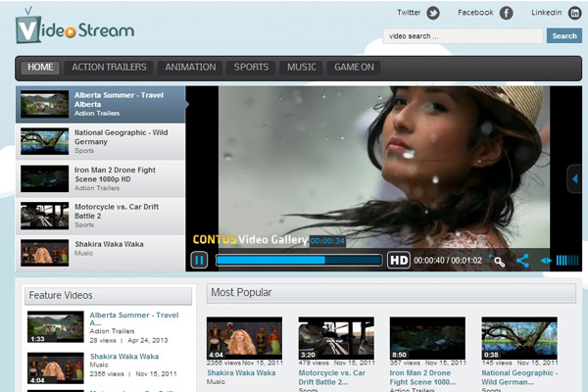The height and width of the screenshot is (392, 588).
Task: Adjust the volume bars in player
Action: 567,261
